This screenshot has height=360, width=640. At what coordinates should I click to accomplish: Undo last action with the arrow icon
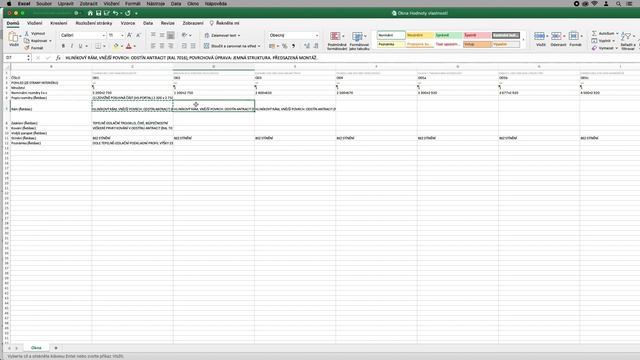tap(116, 13)
